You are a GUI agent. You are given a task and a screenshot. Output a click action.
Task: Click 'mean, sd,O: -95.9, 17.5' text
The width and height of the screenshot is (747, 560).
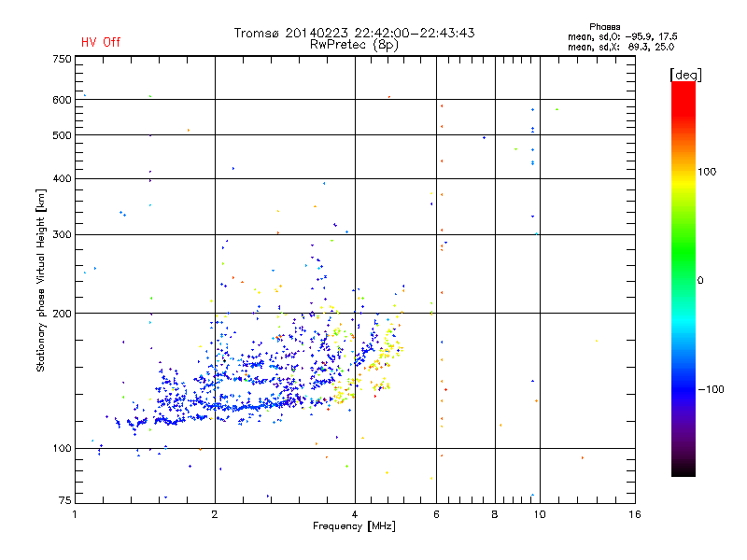pos(622,36)
